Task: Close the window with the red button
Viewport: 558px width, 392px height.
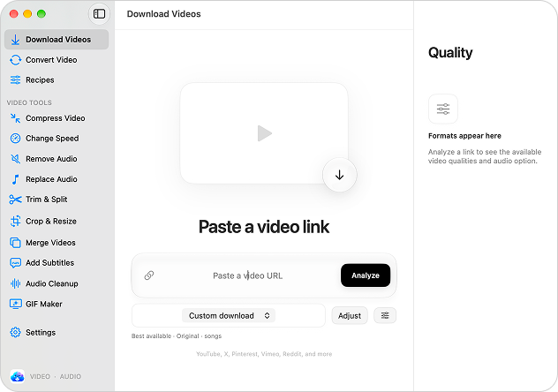Action: pos(14,14)
